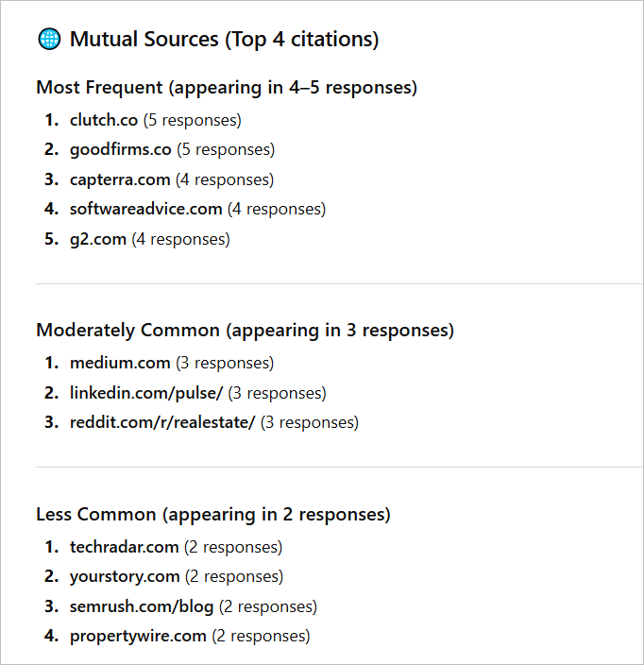
Task: Click capterra.com in the list
Action: (x=120, y=179)
